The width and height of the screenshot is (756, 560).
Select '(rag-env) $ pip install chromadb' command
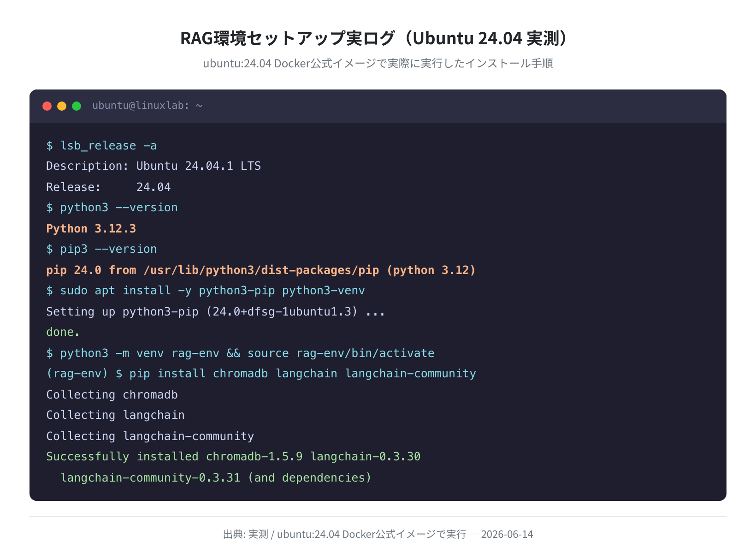click(261, 374)
